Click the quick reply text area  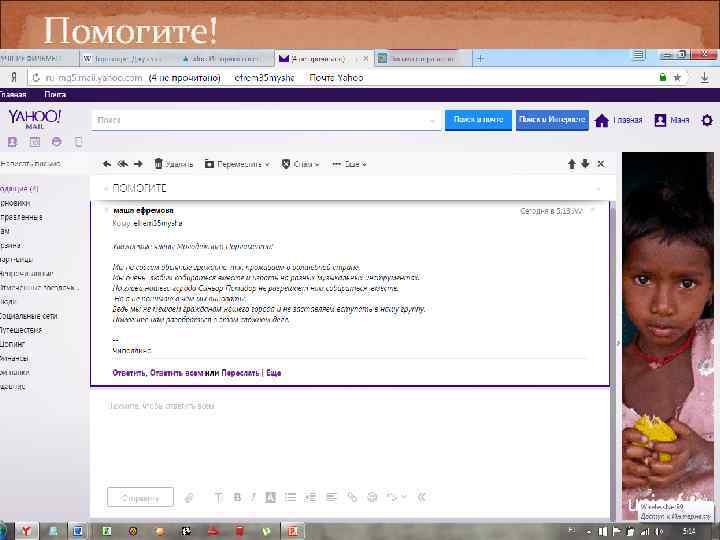[351, 436]
